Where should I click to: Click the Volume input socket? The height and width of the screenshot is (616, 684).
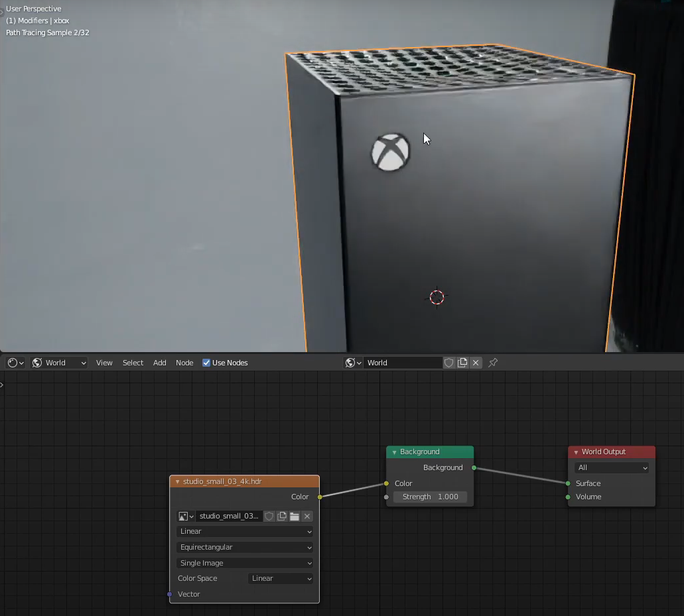[x=567, y=497]
